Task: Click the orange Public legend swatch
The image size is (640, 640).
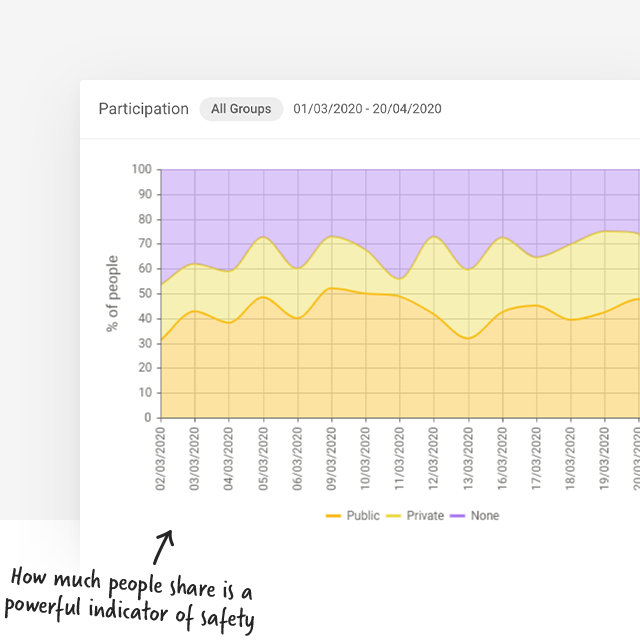Action: pos(333,516)
